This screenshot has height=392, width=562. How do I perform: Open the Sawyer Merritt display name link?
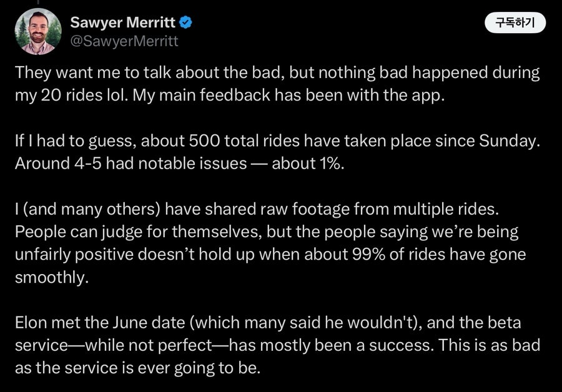coord(122,22)
